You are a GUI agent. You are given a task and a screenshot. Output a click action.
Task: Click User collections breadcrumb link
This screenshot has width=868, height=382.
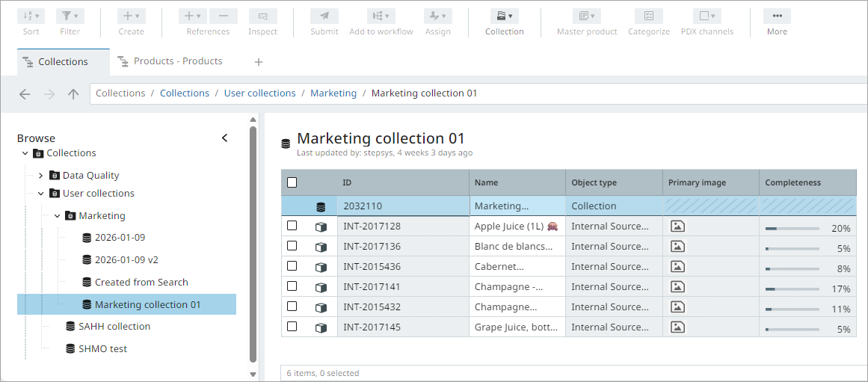tap(259, 93)
